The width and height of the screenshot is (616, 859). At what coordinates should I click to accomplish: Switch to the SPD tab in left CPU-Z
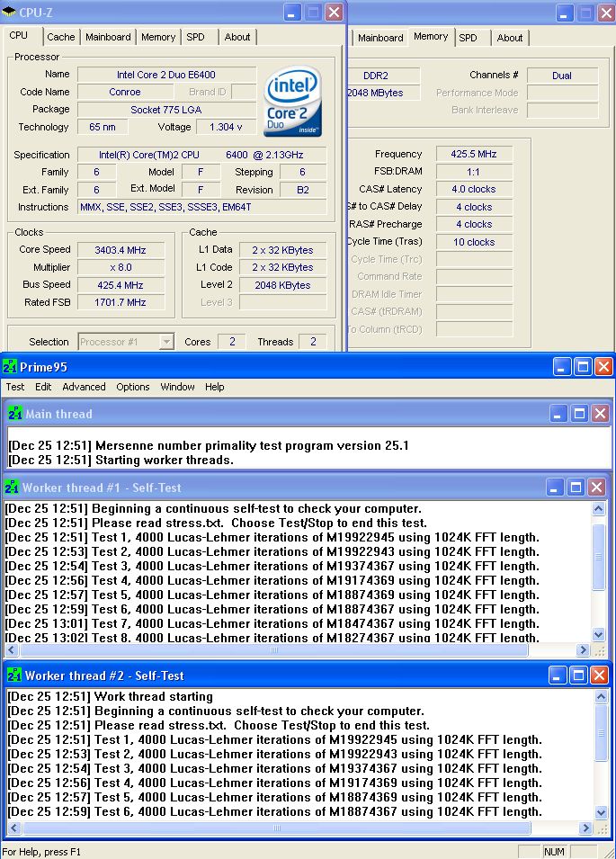[195, 37]
